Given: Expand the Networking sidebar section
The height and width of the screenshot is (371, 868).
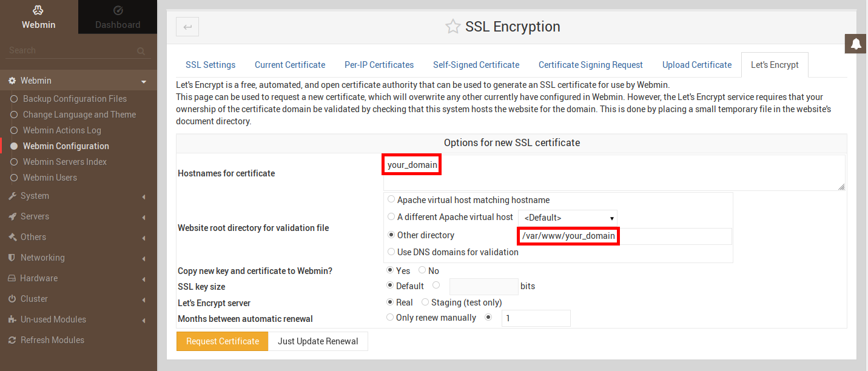Looking at the screenshot, I should [42, 258].
